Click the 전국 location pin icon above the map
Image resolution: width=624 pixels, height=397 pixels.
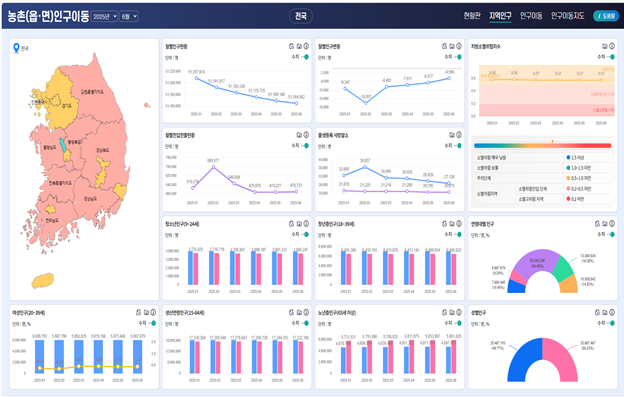point(16,48)
